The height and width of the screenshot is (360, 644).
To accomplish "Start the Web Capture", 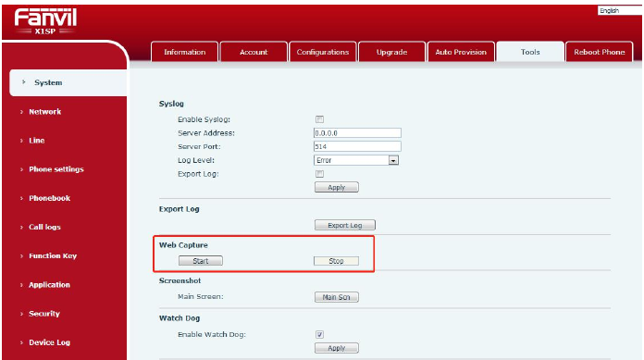I will click(201, 261).
